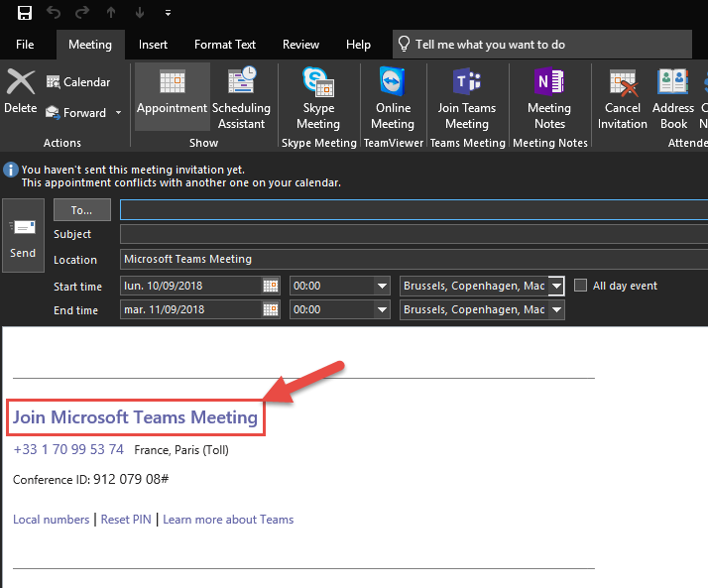The width and height of the screenshot is (708, 588).
Task: Click the Redo arrow icon
Action: click(82, 13)
